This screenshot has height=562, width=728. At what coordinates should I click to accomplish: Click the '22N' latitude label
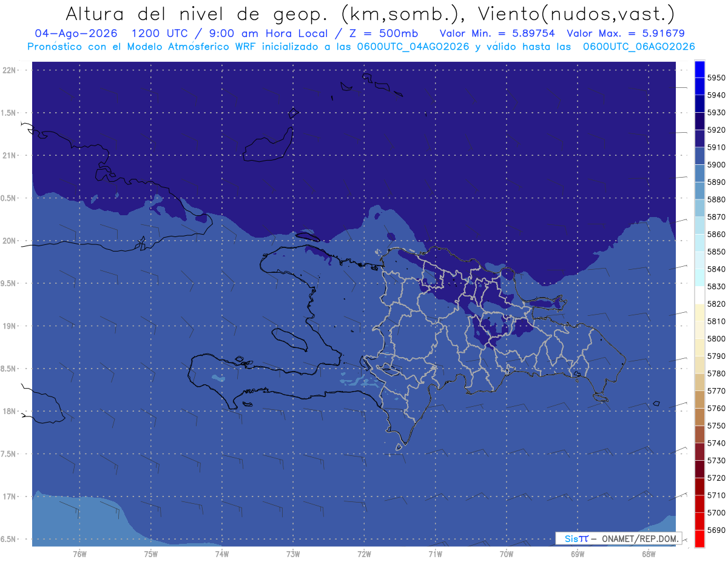point(10,70)
